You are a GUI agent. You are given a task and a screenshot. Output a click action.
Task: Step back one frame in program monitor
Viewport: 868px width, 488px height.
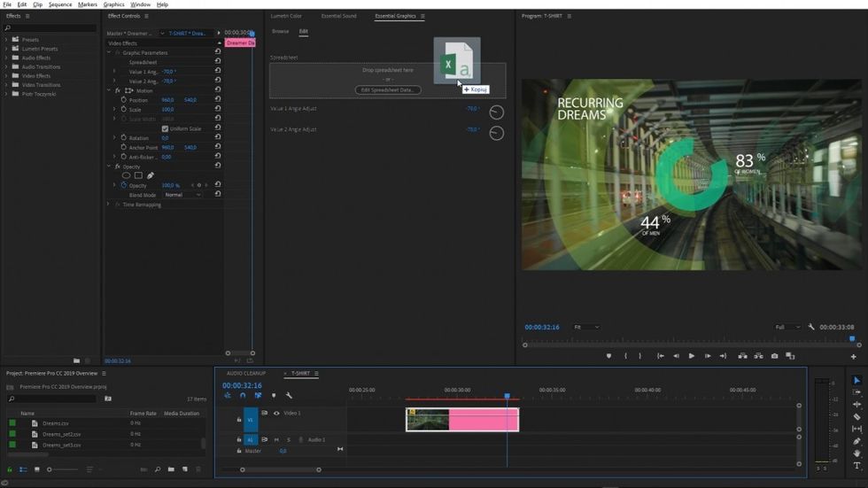676,356
